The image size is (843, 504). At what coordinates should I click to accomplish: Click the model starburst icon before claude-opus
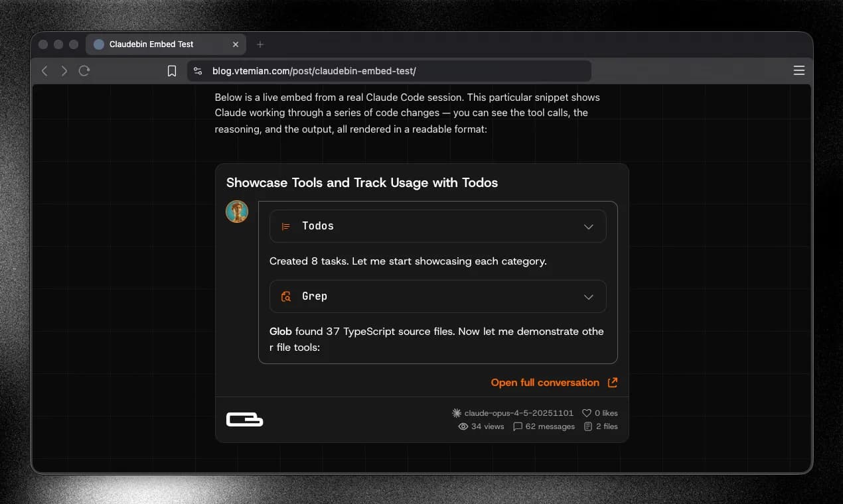click(x=457, y=412)
